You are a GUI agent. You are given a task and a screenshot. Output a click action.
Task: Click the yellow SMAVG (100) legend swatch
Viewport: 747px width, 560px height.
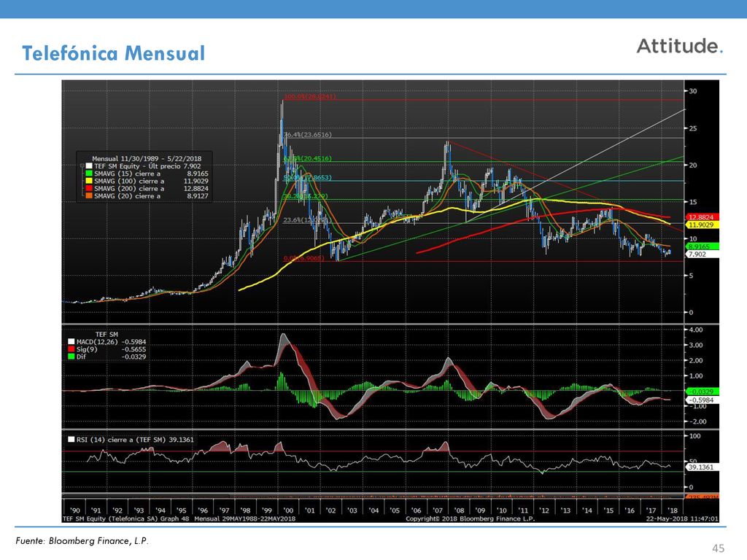(88, 181)
